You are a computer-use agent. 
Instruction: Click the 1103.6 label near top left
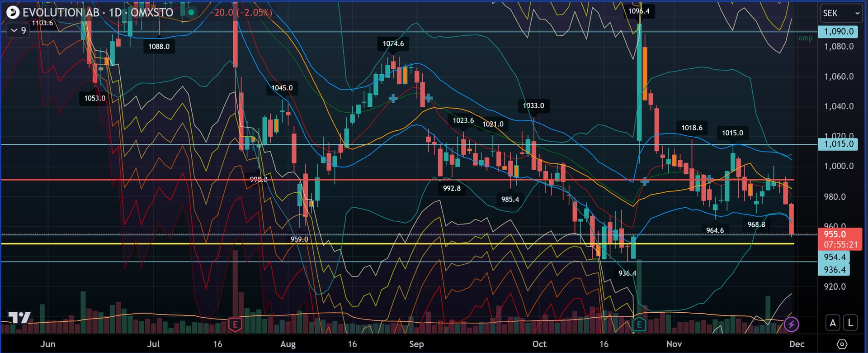tap(42, 23)
